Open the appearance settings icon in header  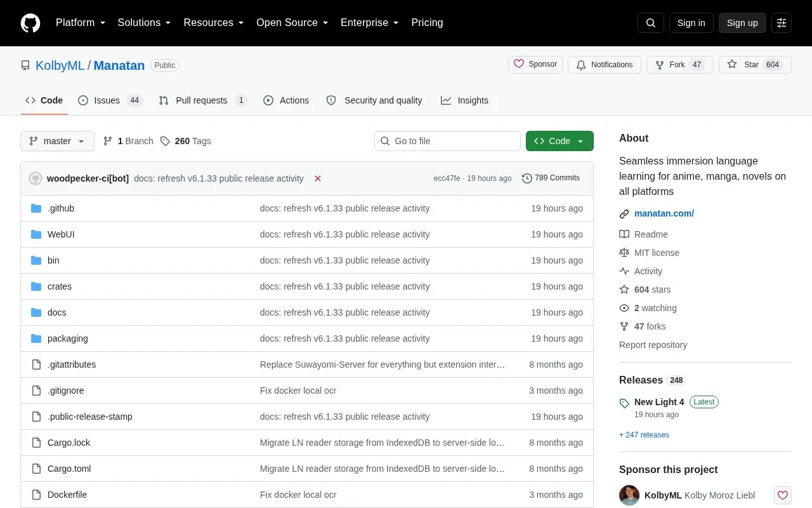(782, 23)
